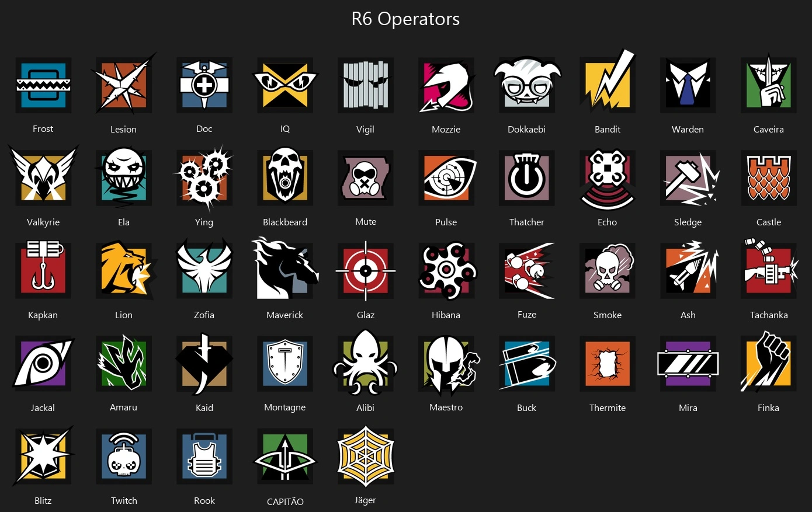Select the Thermite operator icon
Viewport: 812px width, 512px height.
click(x=608, y=364)
